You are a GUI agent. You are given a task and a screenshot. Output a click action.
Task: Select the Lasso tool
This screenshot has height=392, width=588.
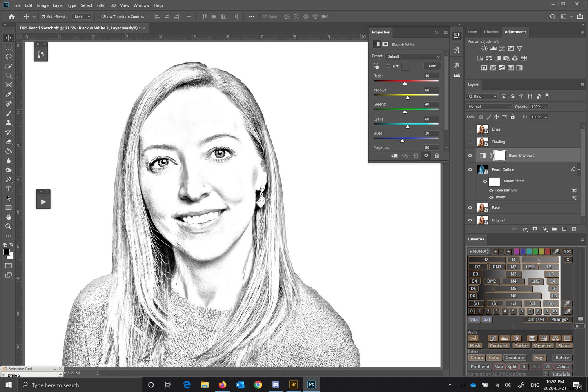tap(8, 56)
